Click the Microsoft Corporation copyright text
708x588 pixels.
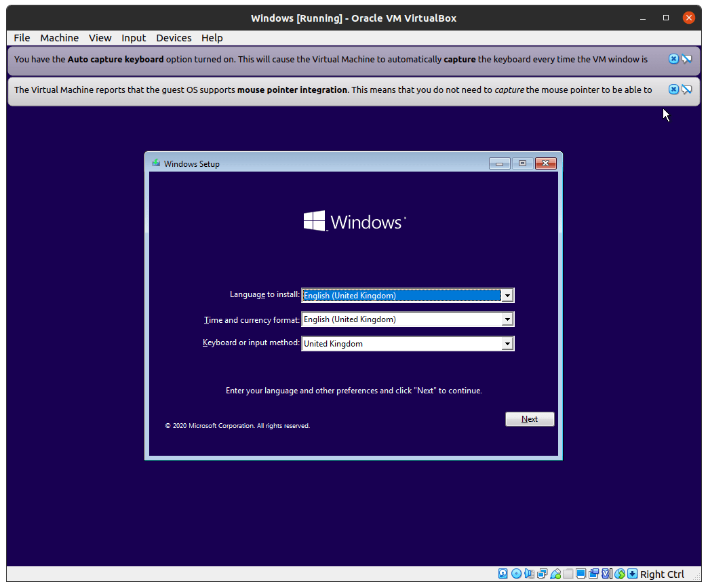[237, 425]
